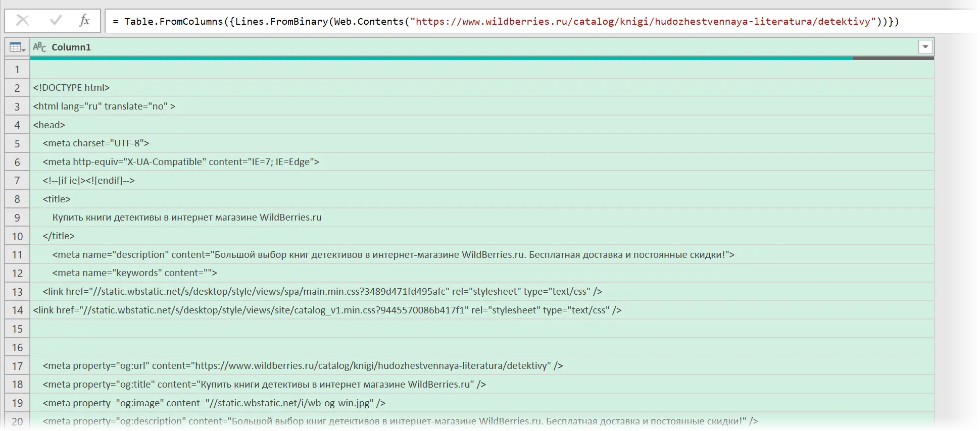Select row number 7

(17, 180)
